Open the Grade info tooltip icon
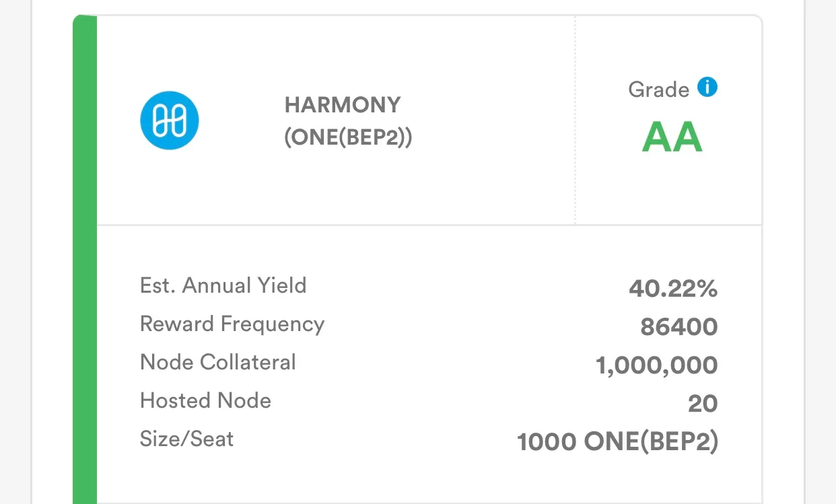836x504 pixels. click(707, 87)
